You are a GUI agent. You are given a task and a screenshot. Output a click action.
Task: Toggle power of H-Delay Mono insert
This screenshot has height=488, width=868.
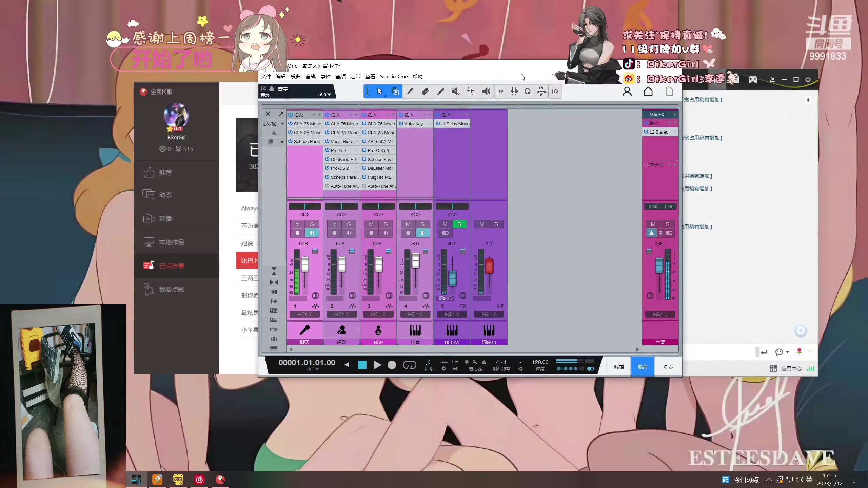click(x=438, y=124)
